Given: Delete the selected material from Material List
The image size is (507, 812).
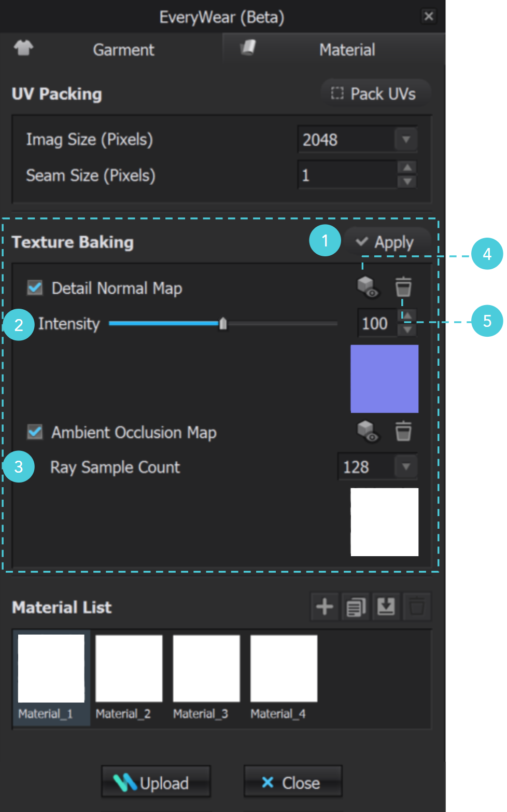Looking at the screenshot, I should (417, 606).
